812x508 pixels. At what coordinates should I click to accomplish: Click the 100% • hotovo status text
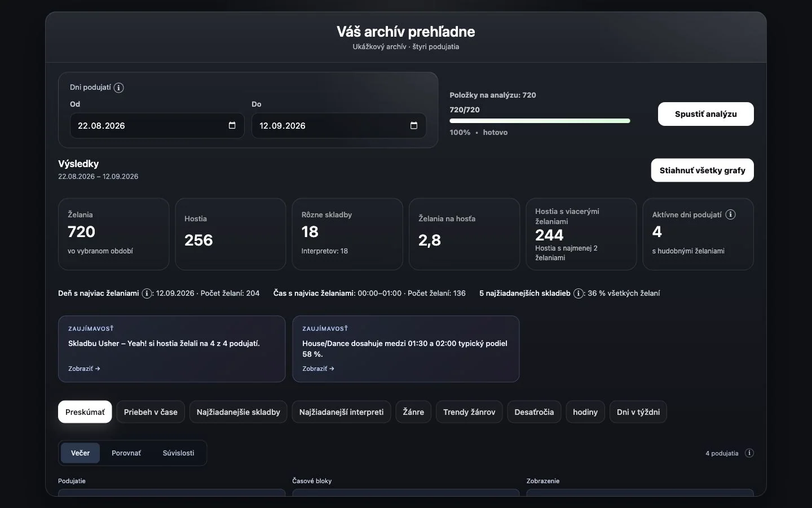(x=479, y=132)
